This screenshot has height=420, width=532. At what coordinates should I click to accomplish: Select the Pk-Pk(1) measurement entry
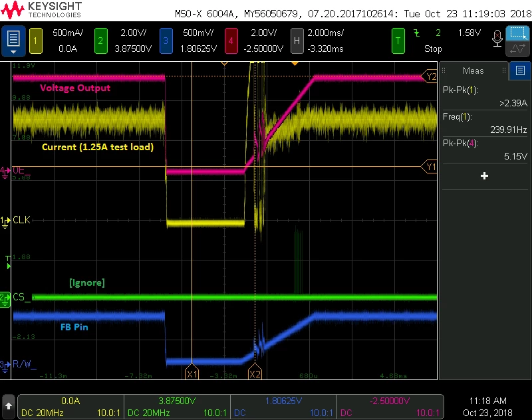point(485,96)
